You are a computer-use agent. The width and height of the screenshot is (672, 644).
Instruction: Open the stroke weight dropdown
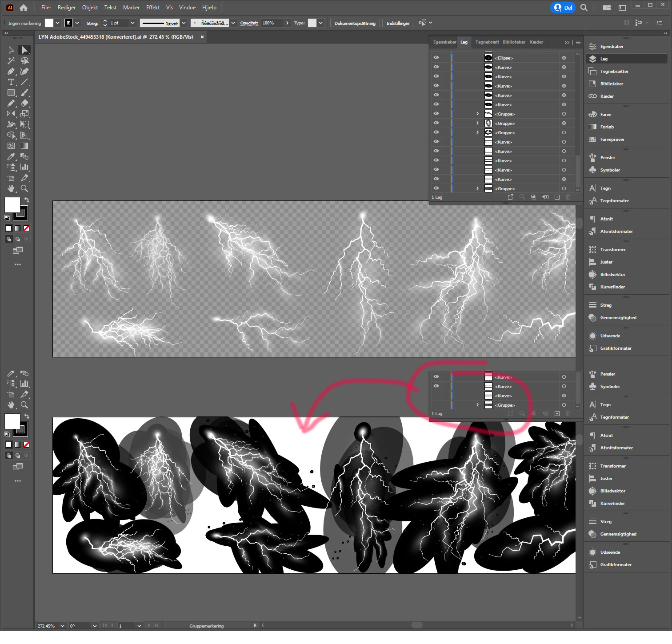[x=132, y=23]
